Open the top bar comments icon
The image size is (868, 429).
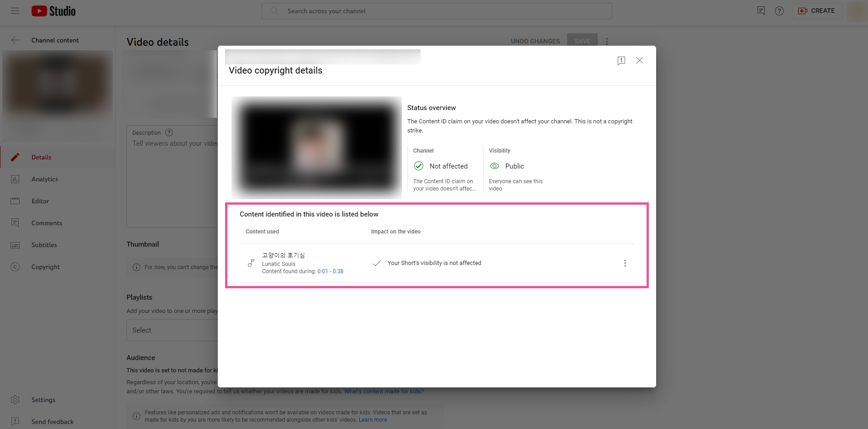click(x=761, y=11)
